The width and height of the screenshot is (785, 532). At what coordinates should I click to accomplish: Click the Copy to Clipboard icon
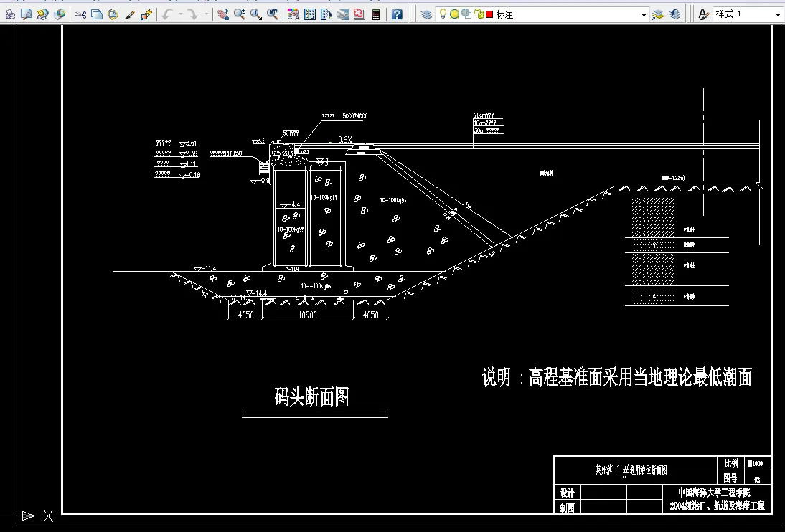(97, 13)
